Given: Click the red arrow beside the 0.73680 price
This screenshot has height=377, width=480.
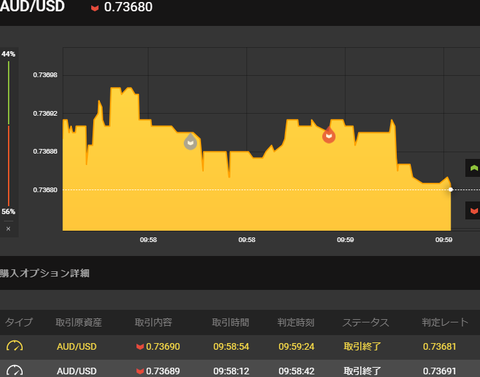Looking at the screenshot, I should tap(95, 8).
